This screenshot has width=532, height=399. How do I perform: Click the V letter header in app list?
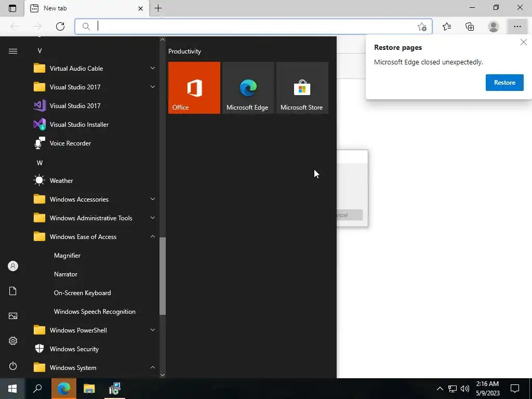[39, 51]
